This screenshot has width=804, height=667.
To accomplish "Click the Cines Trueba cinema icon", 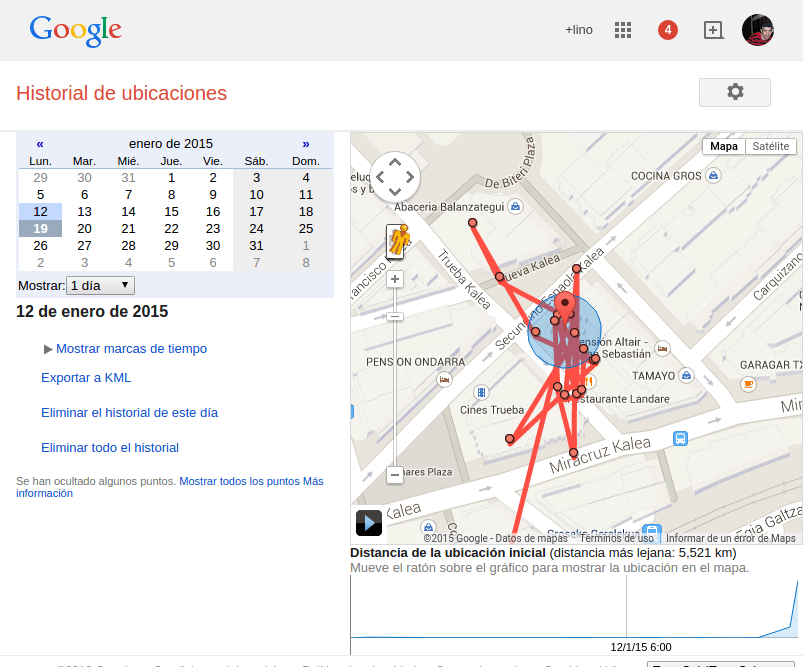I will (x=481, y=393).
